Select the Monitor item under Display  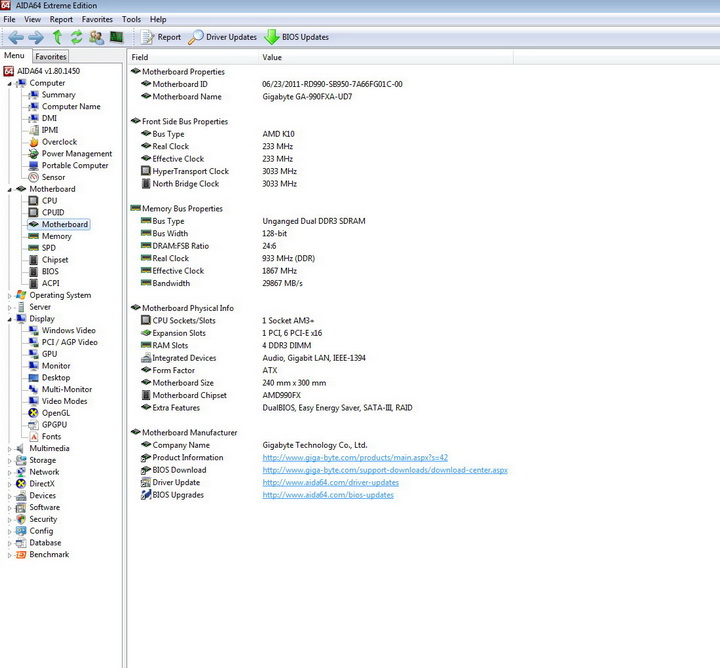pos(56,366)
